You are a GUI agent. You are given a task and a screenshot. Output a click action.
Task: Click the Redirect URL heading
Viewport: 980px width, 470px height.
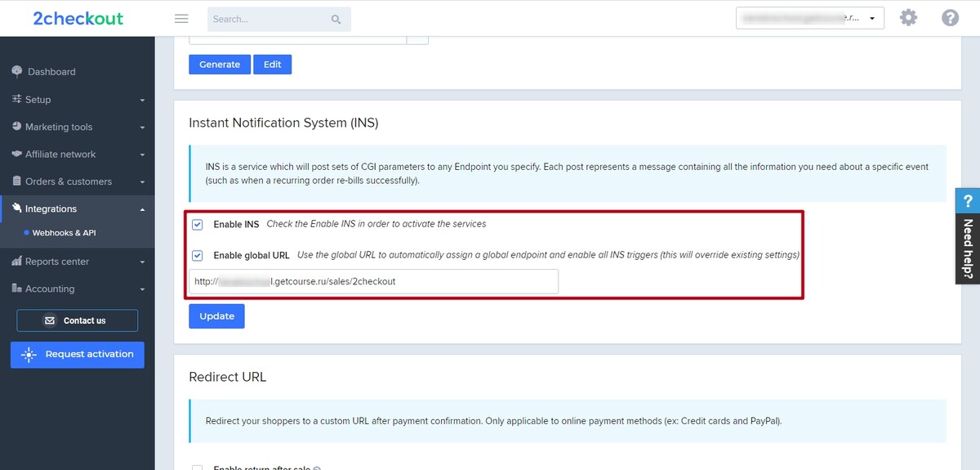click(x=228, y=377)
